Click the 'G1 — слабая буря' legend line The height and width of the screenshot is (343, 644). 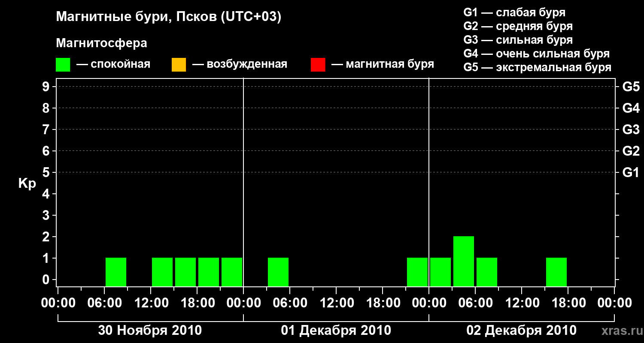(514, 12)
